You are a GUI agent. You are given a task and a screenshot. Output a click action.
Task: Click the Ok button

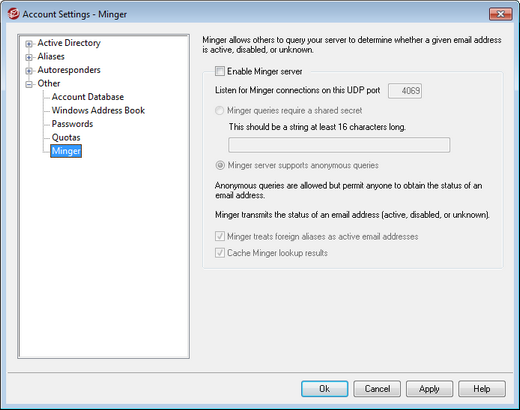(x=324, y=389)
